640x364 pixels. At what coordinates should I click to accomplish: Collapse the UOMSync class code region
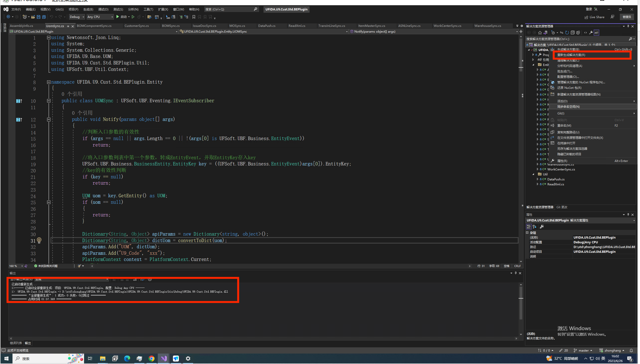(x=49, y=101)
